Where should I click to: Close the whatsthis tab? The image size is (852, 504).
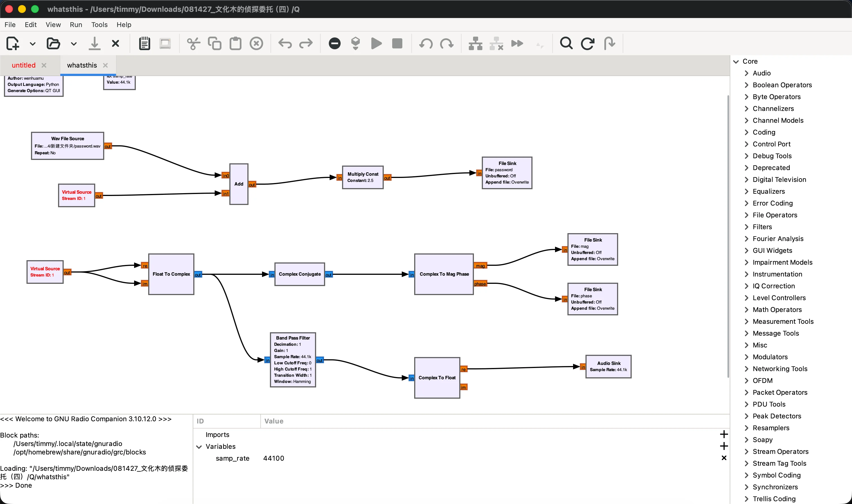click(x=105, y=65)
